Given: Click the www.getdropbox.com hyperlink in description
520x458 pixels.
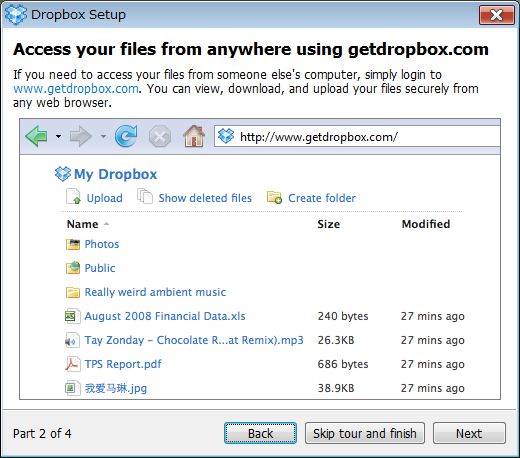Looking at the screenshot, I should [76, 89].
